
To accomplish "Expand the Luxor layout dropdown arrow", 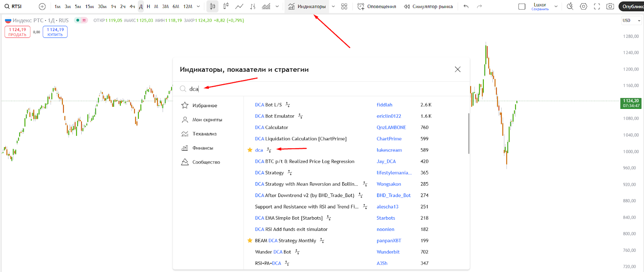I will point(556,6).
